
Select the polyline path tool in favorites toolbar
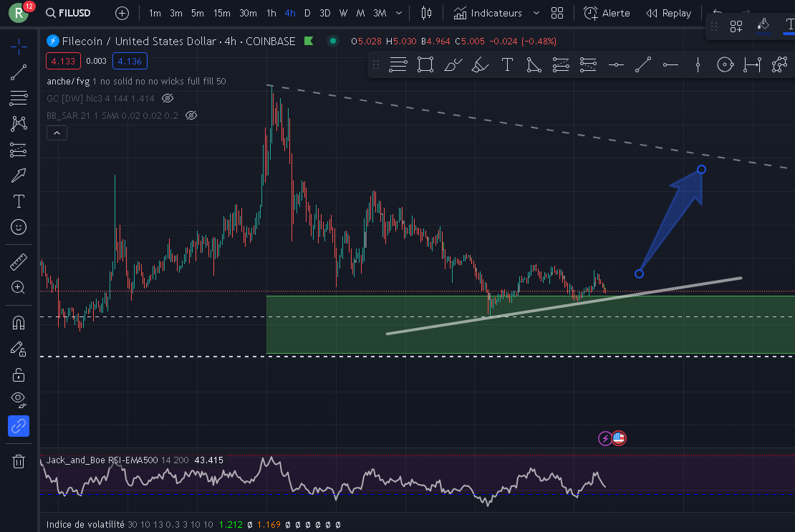coord(780,65)
